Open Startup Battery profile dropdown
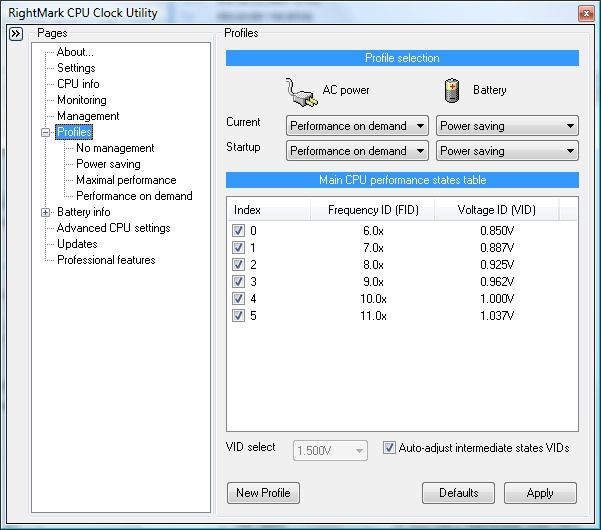 click(507, 151)
